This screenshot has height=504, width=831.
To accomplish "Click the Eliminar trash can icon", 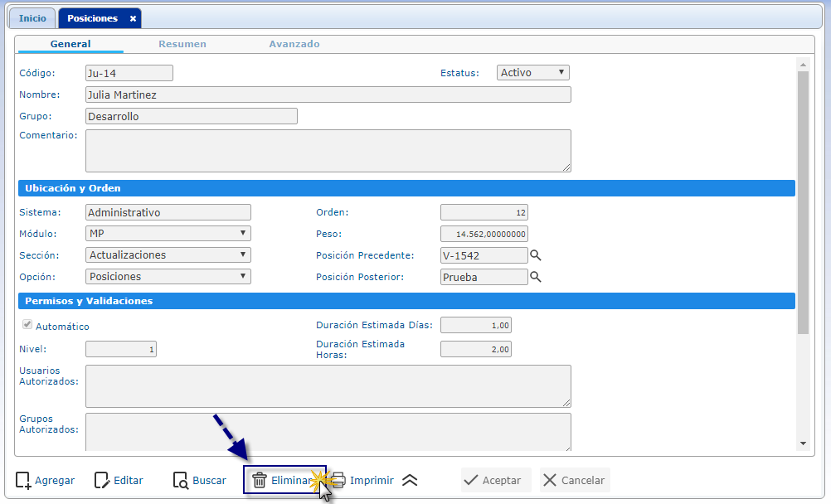I will point(260,480).
